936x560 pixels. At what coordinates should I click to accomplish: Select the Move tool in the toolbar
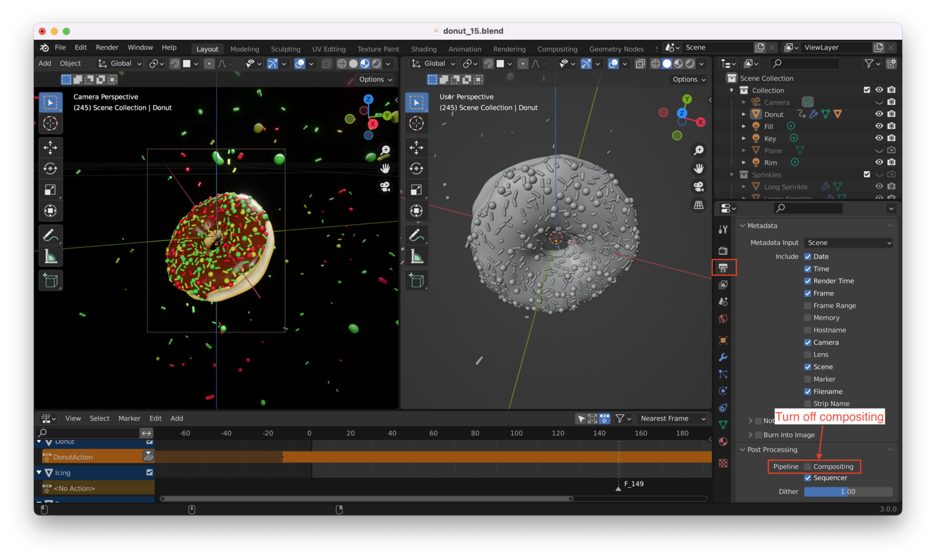51,147
